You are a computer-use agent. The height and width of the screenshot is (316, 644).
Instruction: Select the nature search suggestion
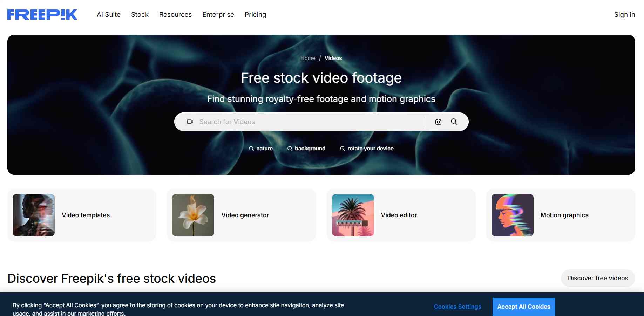(x=261, y=149)
